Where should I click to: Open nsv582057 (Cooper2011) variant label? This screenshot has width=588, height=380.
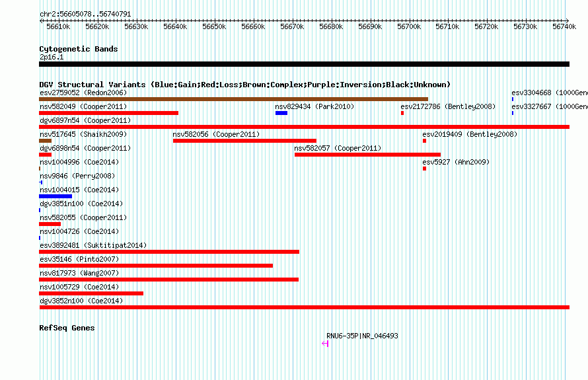coord(338,148)
